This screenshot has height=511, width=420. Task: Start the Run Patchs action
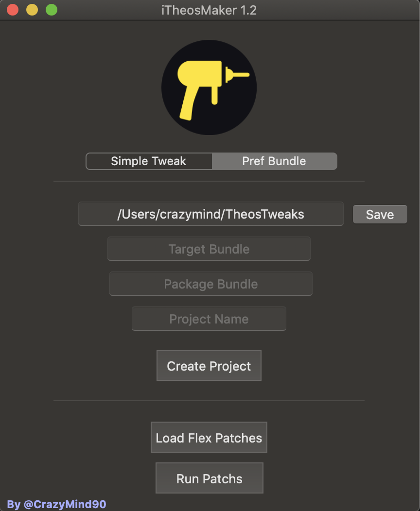(210, 478)
